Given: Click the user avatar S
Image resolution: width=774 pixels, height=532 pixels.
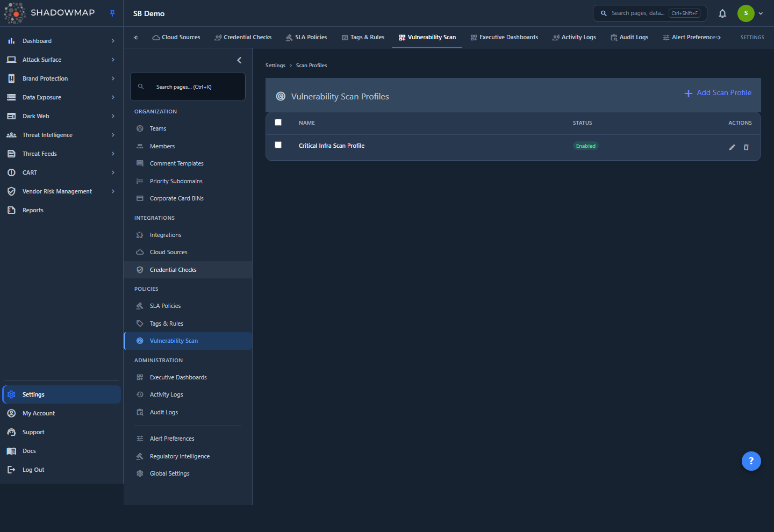Looking at the screenshot, I should 746,13.
